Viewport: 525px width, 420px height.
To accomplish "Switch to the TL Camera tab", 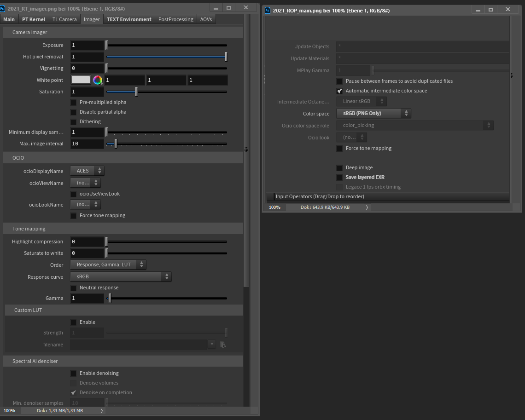I will 64,19.
